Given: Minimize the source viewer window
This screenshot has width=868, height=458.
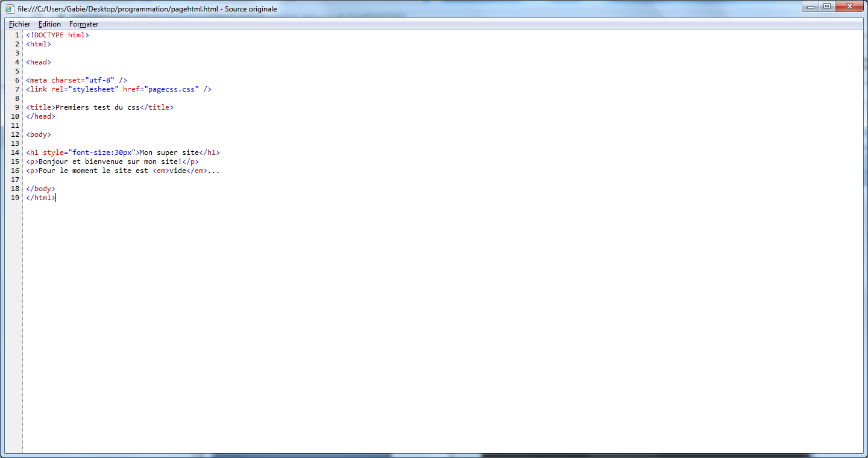Looking at the screenshot, I should pyautogui.click(x=811, y=7).
